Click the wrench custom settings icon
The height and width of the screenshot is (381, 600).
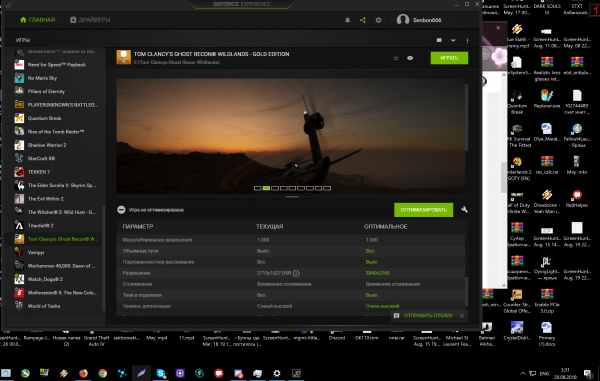[x=464, y=210]
